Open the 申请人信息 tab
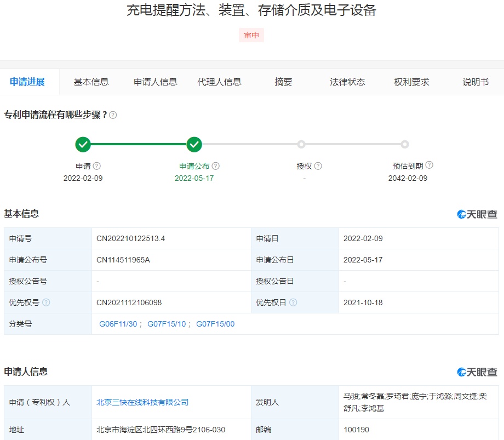The image size is (504, 440). pos(155,82)
